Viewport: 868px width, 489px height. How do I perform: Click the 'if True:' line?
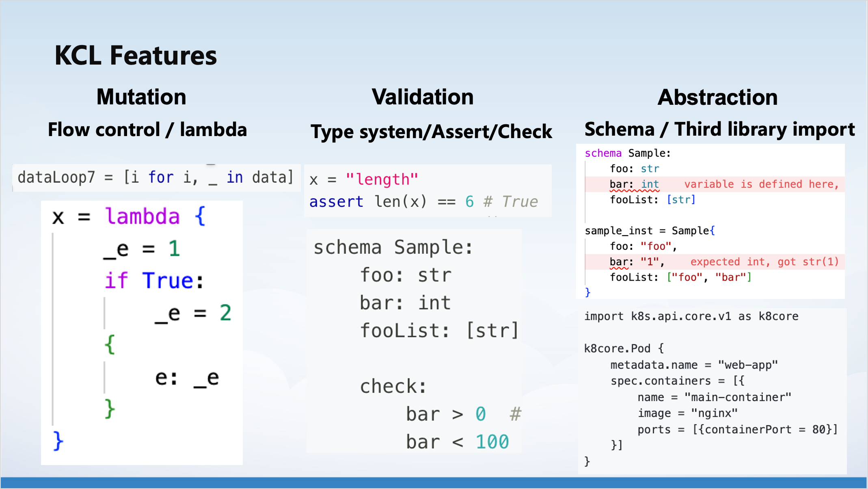tap(154, 280)
